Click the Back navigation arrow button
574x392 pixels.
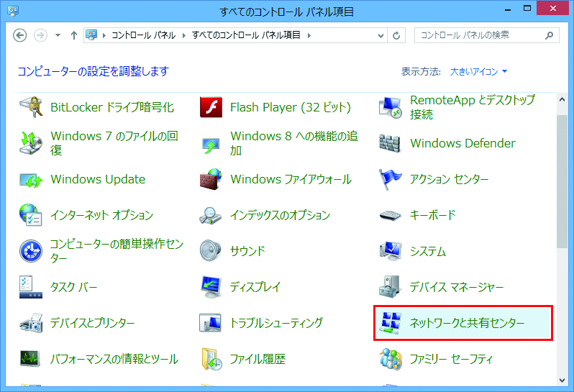point(20,35)
